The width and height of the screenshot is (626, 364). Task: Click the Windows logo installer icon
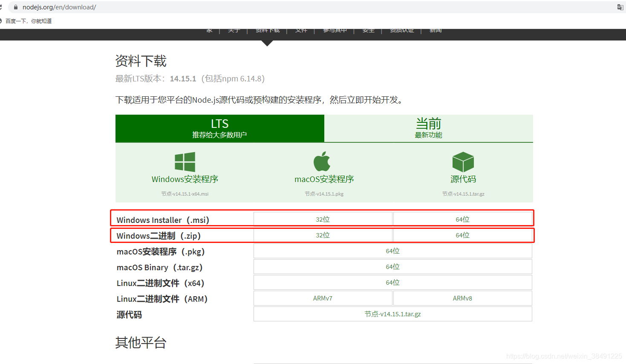point(185,162)
